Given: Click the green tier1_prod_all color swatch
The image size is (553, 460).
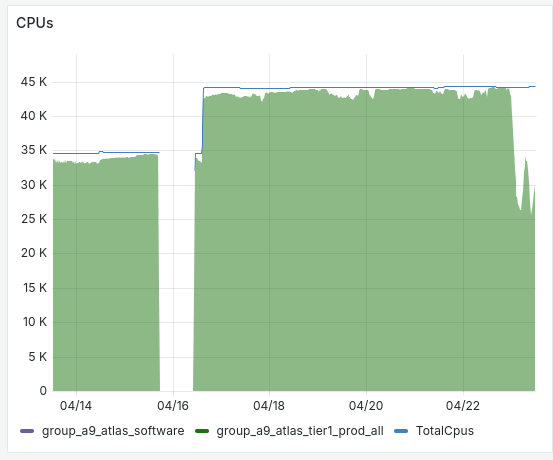Looking at the screenshot, I should [x=202, y=431].
